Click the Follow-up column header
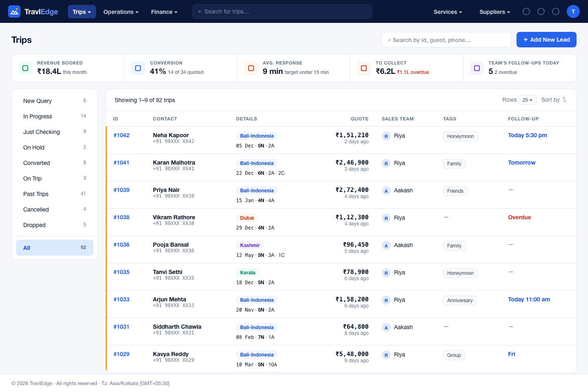Image resolution: width=588 pixels, height=392 pixels. point(523,119)
